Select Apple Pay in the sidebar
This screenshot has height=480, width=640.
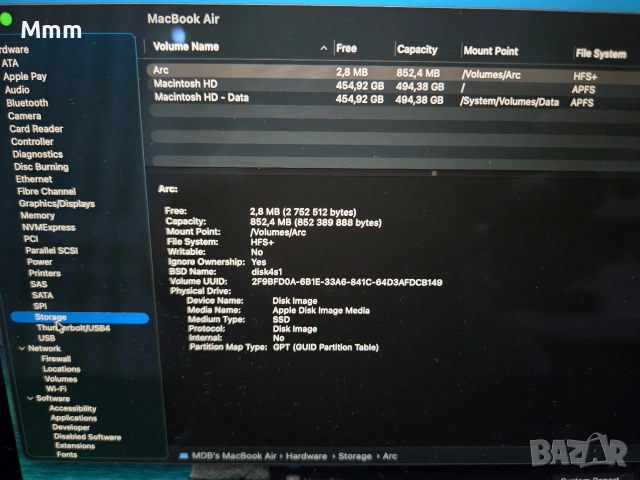25,77
